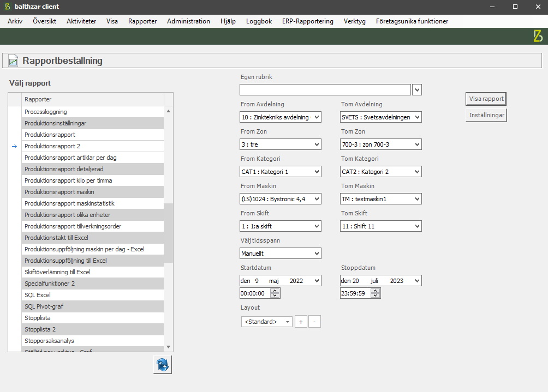Click the Rapportbeställning chart icon
This screenshot has width=548, height=392.
[13, 61]
